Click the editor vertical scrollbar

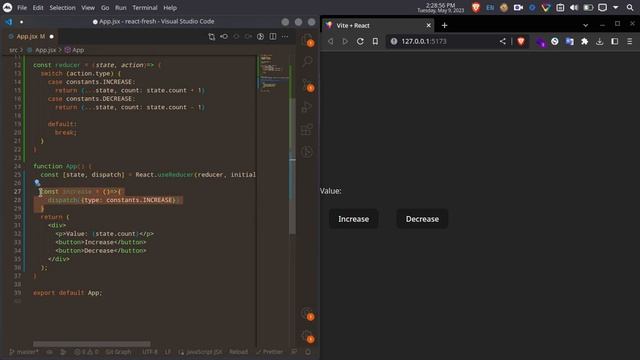[292, 165]
